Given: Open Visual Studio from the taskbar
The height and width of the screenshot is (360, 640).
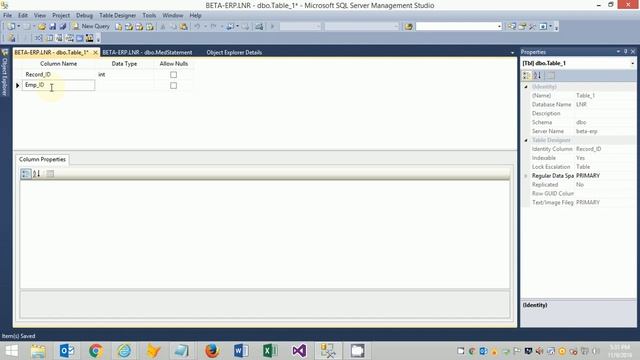Looking at the screenshot, I should (x=299, y=351).
